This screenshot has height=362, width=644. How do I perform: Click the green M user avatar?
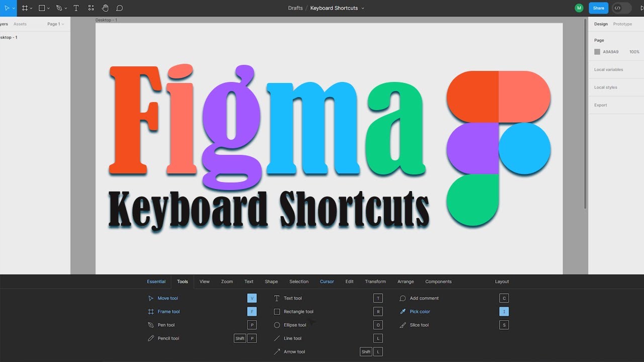(579, 8)
